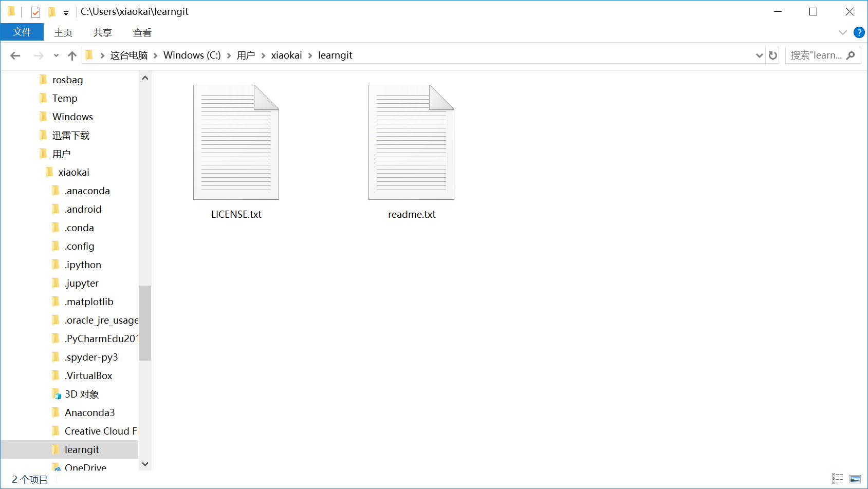Click the LICENSE.txt file name label
The width and height of the screenshot is (868, 489).
point(236,214)
